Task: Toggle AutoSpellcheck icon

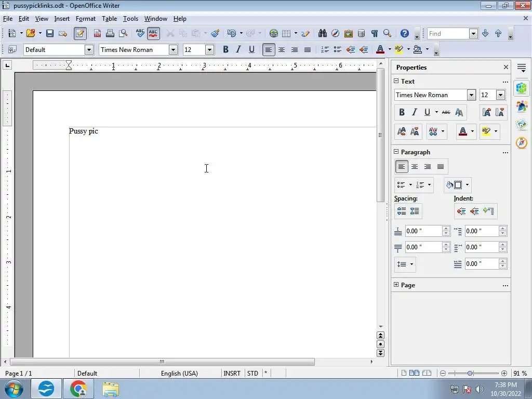Action: 153,33
